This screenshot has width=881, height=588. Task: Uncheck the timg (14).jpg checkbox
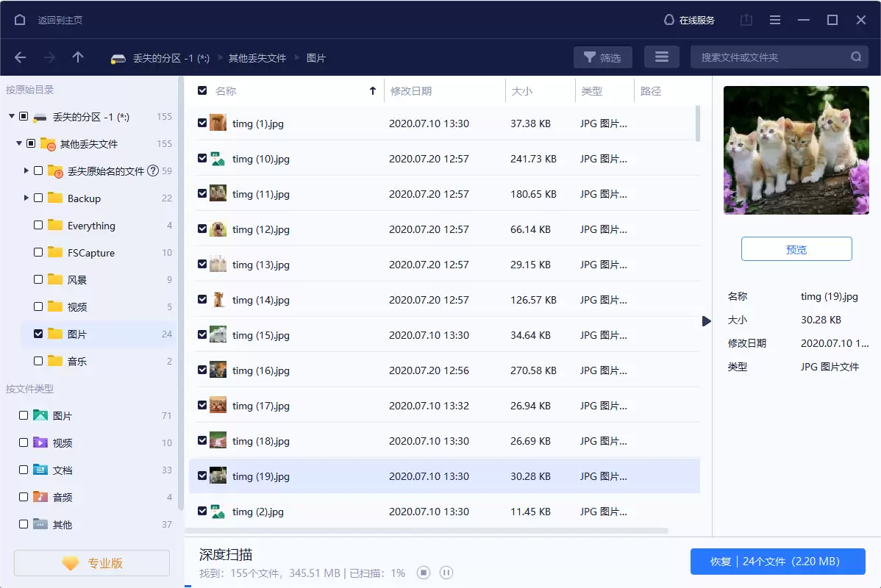tap(202, 300)
